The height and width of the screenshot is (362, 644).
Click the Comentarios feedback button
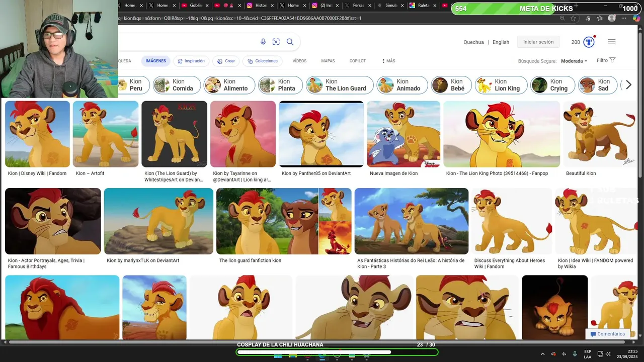point(607,334)
